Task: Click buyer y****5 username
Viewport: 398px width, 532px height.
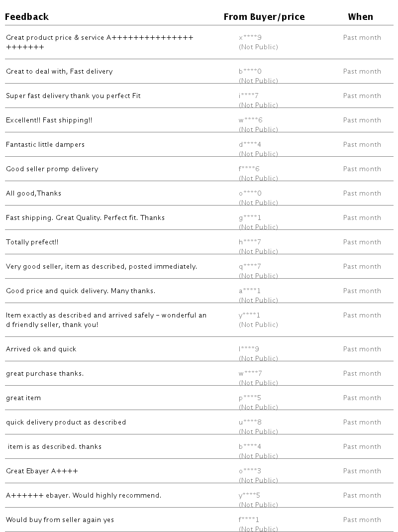Action: [x=249, y=495]
